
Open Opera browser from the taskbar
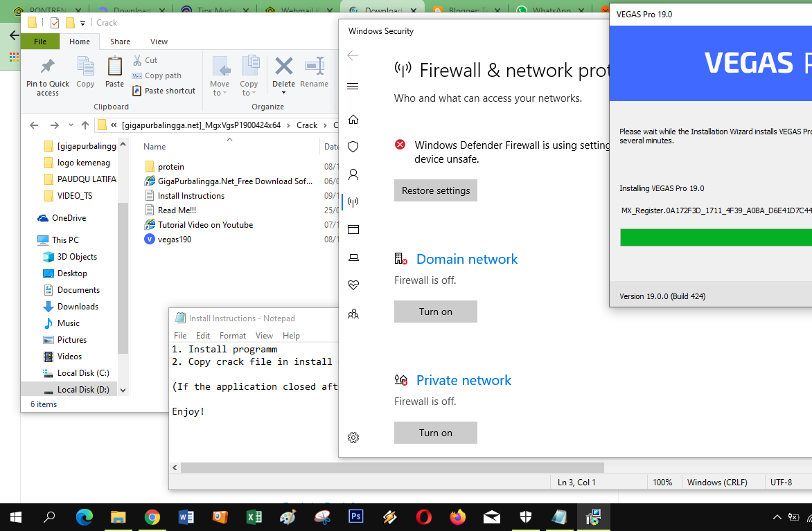tap(423, 517)
